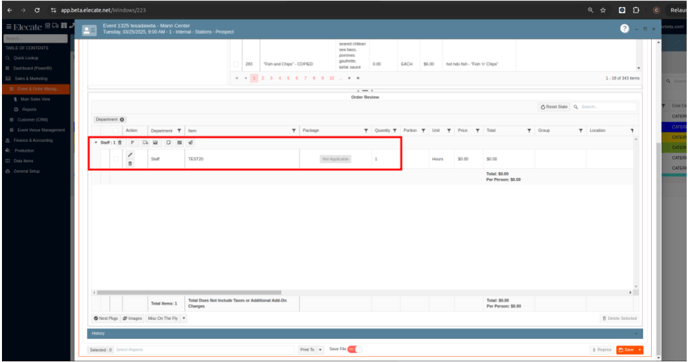
Task: Click the Nest Pkgs button
Action: click(x=106, y=318)
